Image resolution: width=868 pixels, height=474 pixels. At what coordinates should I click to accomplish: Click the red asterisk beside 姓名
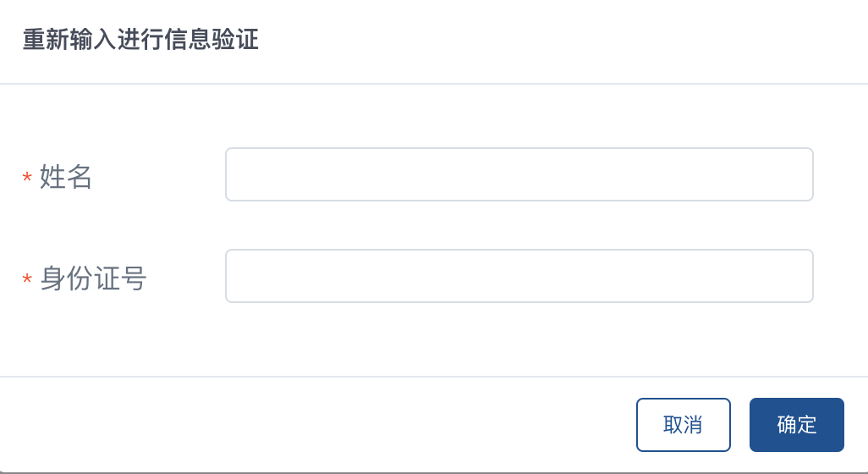pos(27,179)
